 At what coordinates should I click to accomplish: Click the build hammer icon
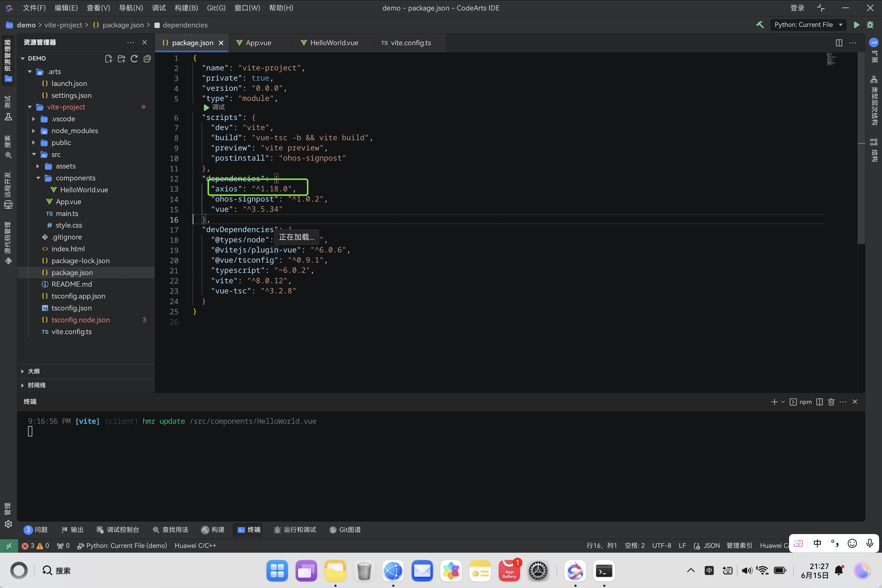click(760, 25)
